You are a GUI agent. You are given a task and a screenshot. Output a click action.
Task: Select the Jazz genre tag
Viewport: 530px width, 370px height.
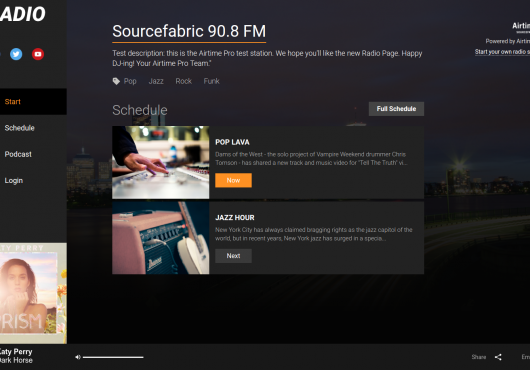[x=156, y=81]
